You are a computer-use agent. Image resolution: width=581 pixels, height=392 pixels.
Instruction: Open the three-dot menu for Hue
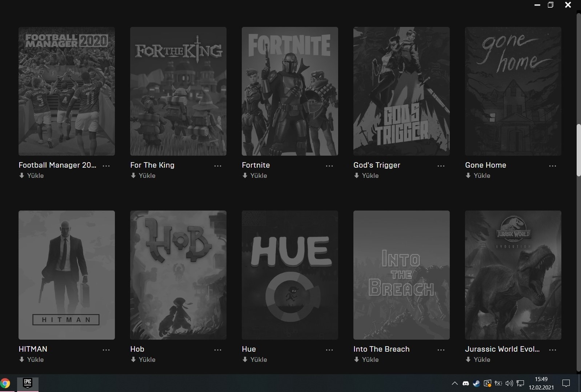pyautogui.click(x=329, y=350)
